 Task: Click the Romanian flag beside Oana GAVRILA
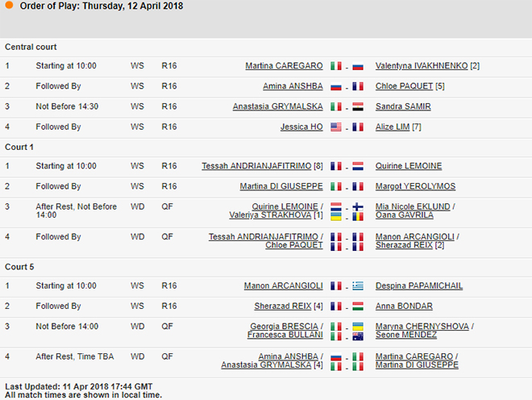click(358, 216)
